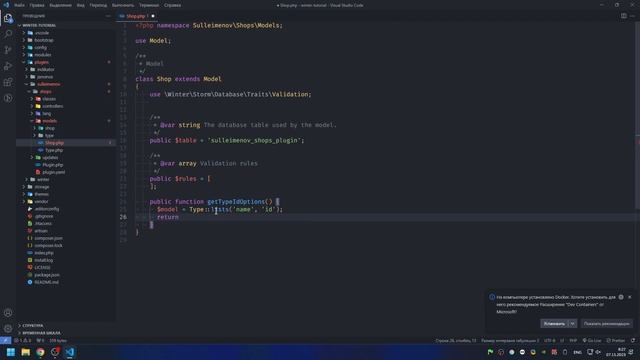Click the errors and warnings status indicator
The image size is (640, 360).
click(23, 340)
